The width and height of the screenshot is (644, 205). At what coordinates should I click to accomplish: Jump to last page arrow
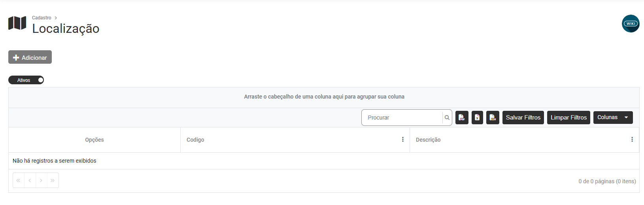pyautogui.click(x=53, y=180)
